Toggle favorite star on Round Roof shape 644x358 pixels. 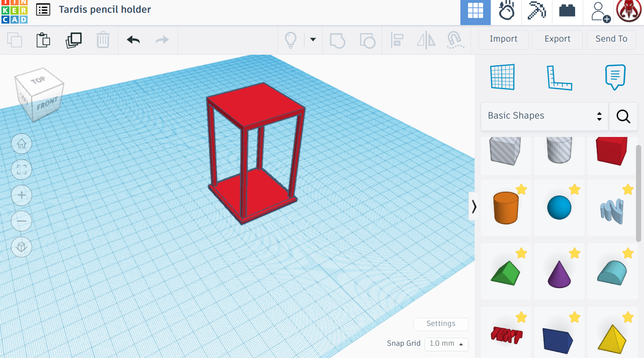pyautogui.click(x=628, y=254)
